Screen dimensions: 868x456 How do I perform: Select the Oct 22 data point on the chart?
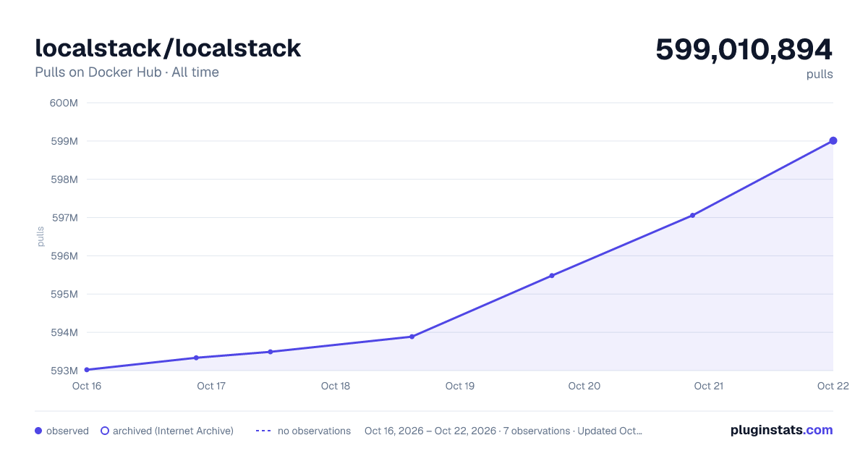point(833,140)
